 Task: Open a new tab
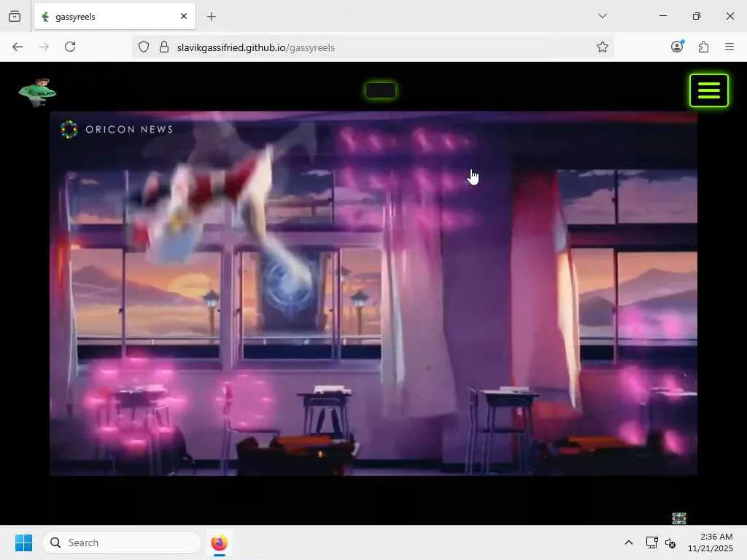point(212,17)
